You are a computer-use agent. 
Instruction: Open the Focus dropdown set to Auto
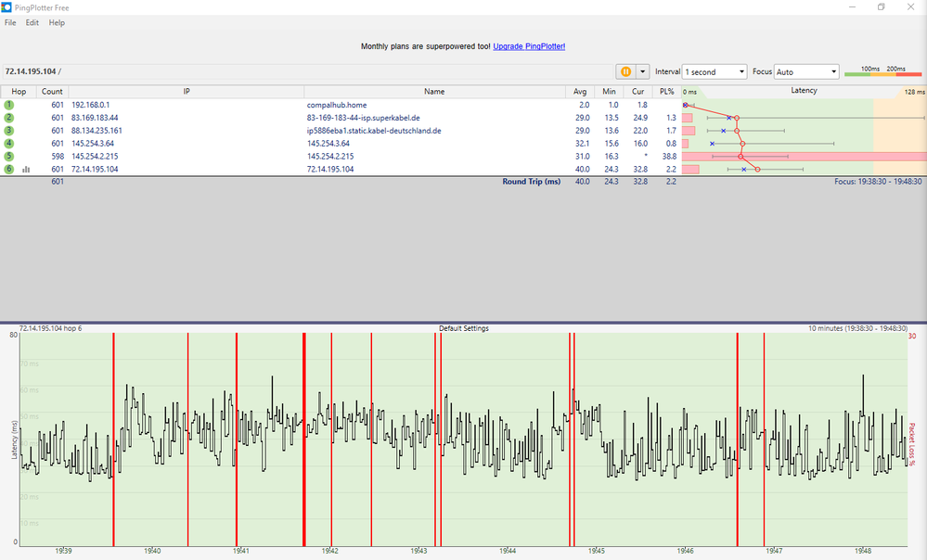click(806, 71)
